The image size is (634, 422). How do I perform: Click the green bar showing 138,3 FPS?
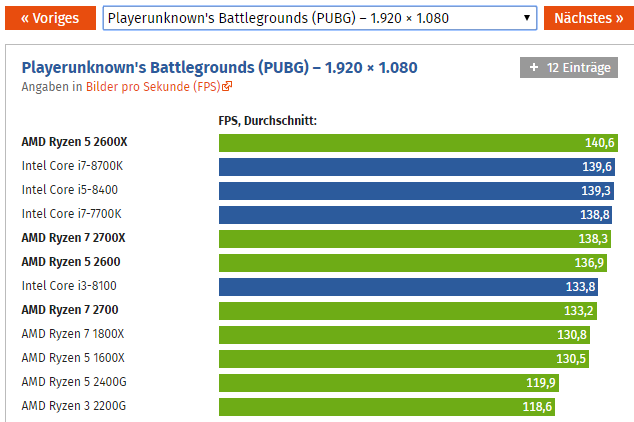[415, 239]
